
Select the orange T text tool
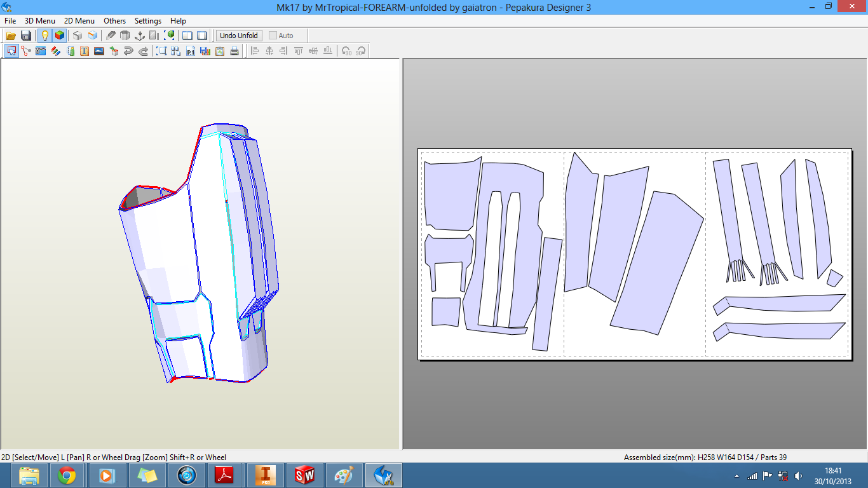point(85,51)
